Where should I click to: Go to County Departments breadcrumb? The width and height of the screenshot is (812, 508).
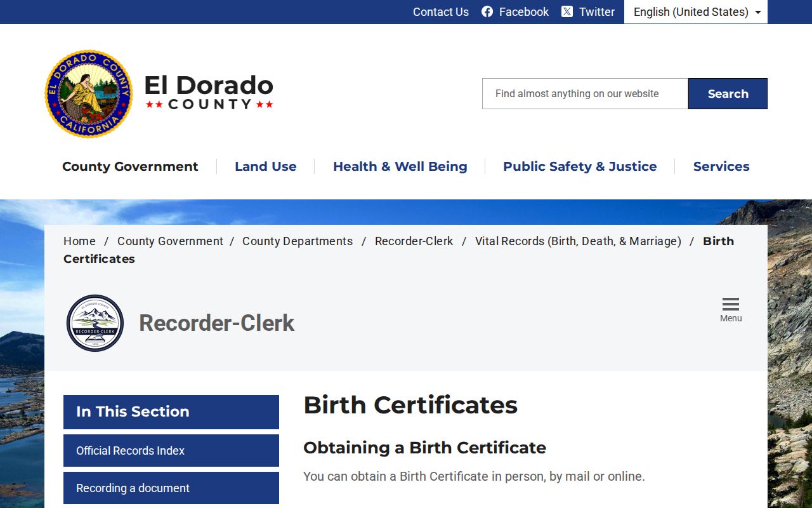[x=298, y=241]
